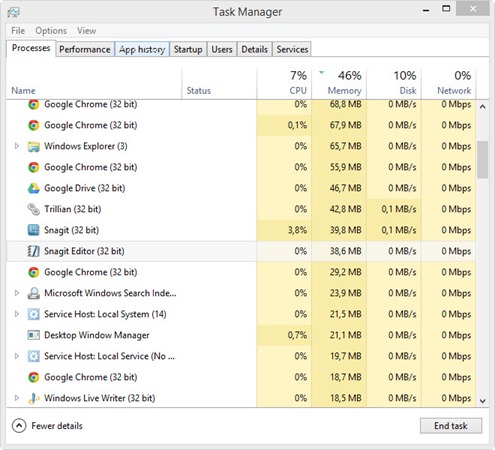Viewport: 495px width, 450px height.
Task: Open the Users tab
Action: (222, 49)
